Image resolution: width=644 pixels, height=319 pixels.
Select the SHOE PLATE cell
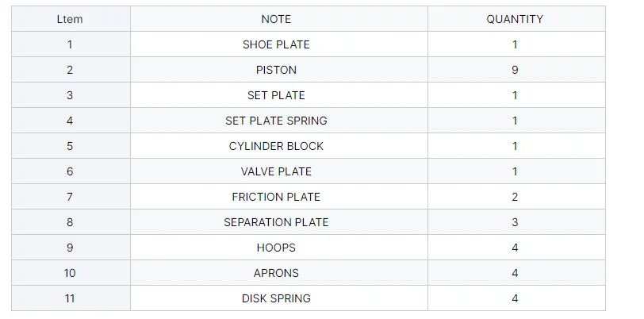point(279,44)
